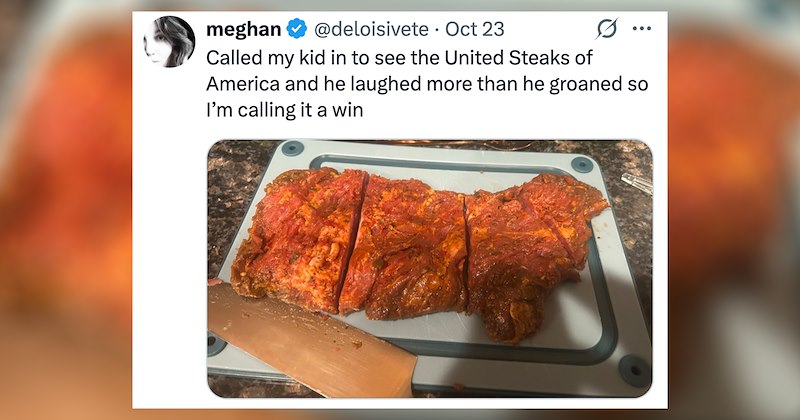Screen dimensions: 800x420
Task: Click the phrase "I'm calling it a win"
Action: tap(285, 110)
